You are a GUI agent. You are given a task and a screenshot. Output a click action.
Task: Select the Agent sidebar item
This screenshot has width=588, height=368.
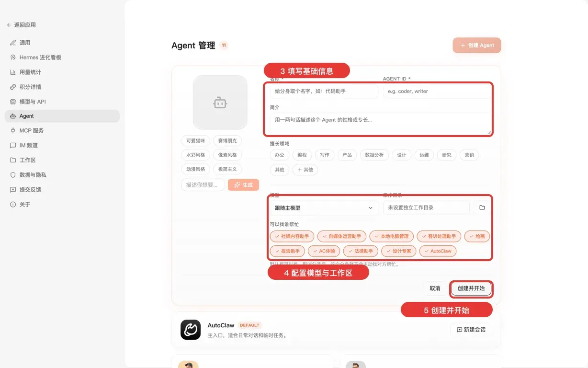tap(62, 116)
